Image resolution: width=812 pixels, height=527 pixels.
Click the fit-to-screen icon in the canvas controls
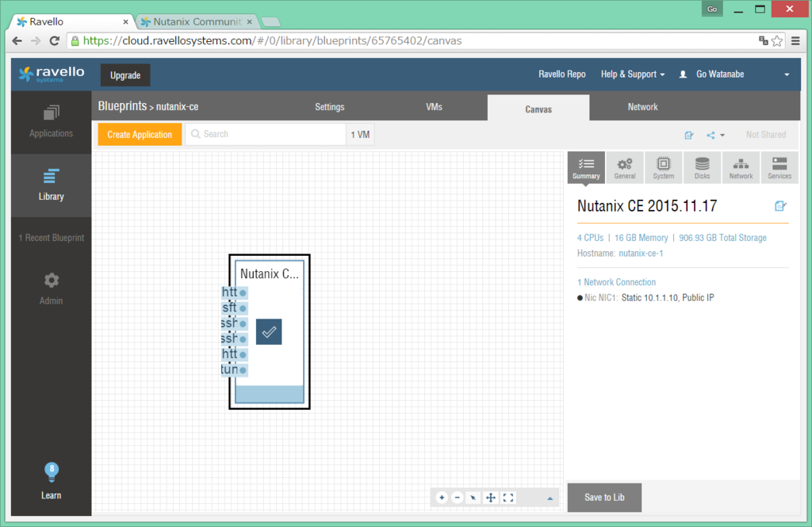(x=508, y=498)
